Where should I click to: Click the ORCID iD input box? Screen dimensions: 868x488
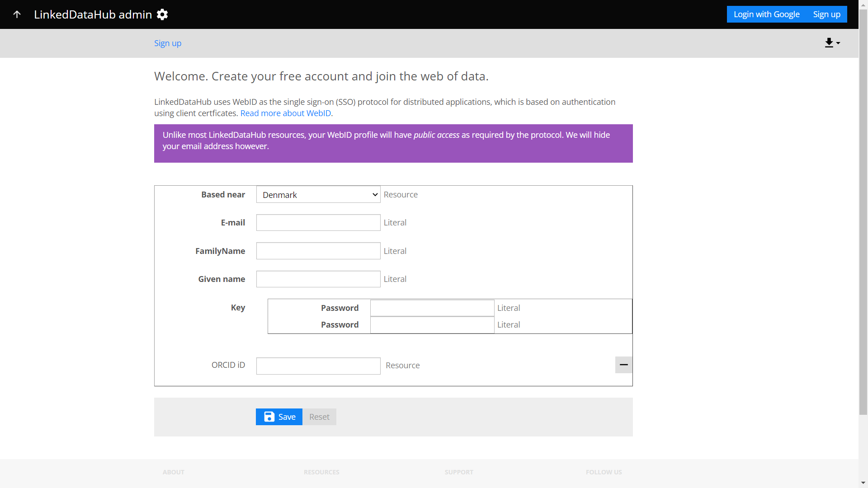[318, 366]
